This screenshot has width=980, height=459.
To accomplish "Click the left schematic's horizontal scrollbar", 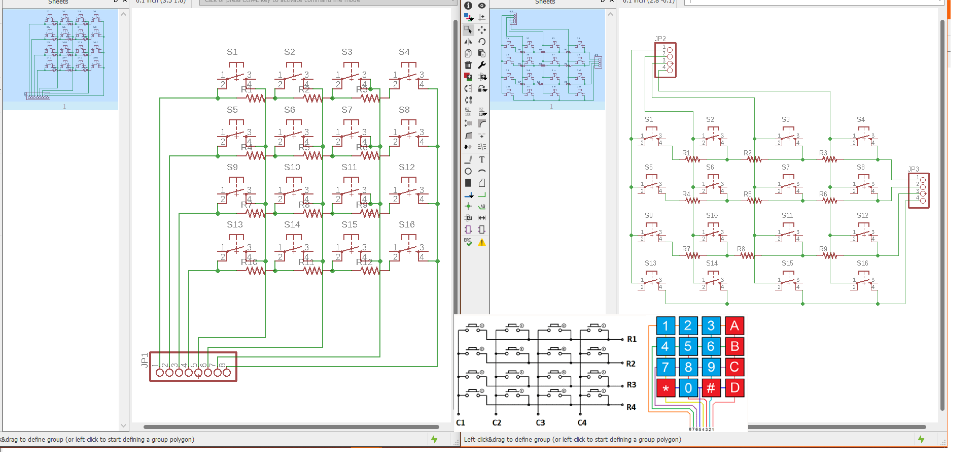I will 291,427.
